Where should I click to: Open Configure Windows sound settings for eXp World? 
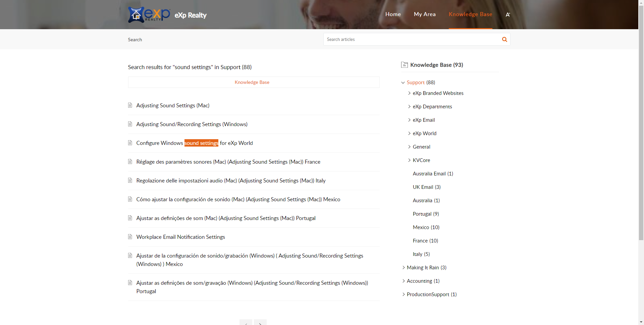195,143
